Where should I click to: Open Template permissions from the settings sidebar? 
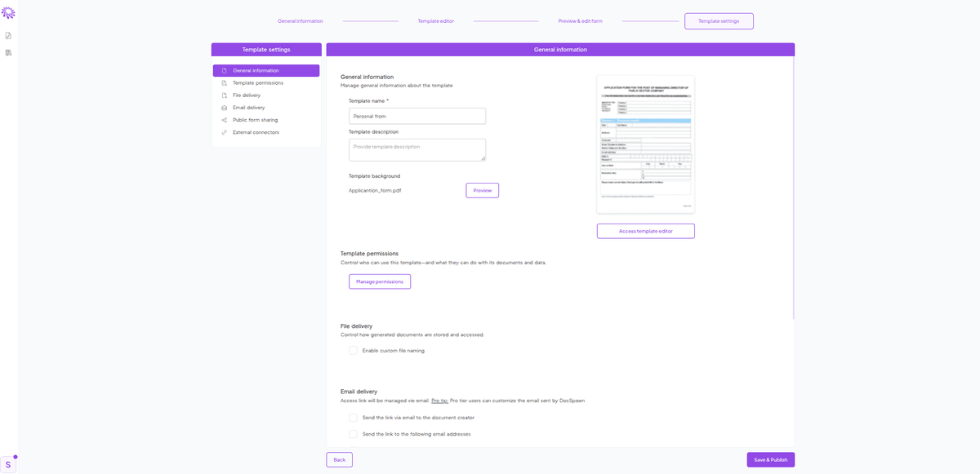[256, 82]
